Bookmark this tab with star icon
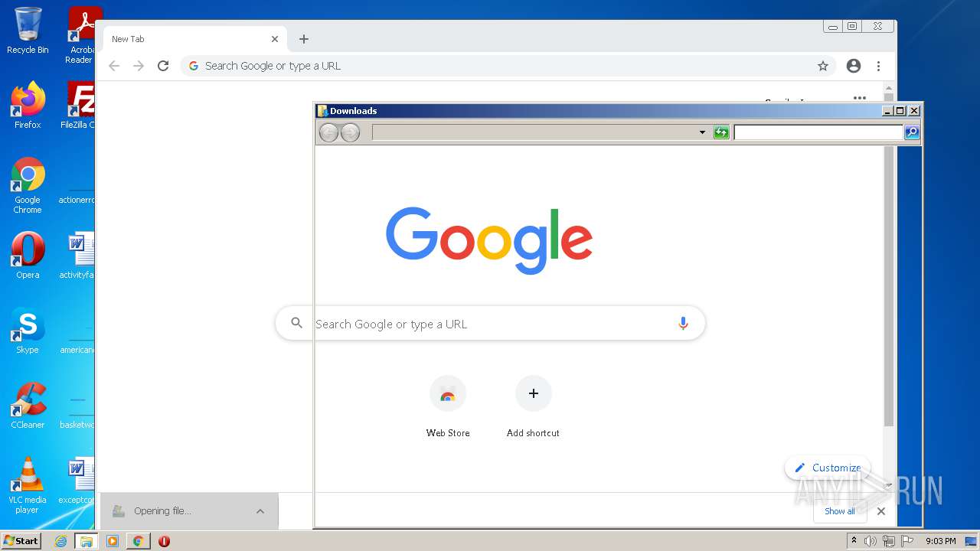The image size is (980, 551). point(823,66)
